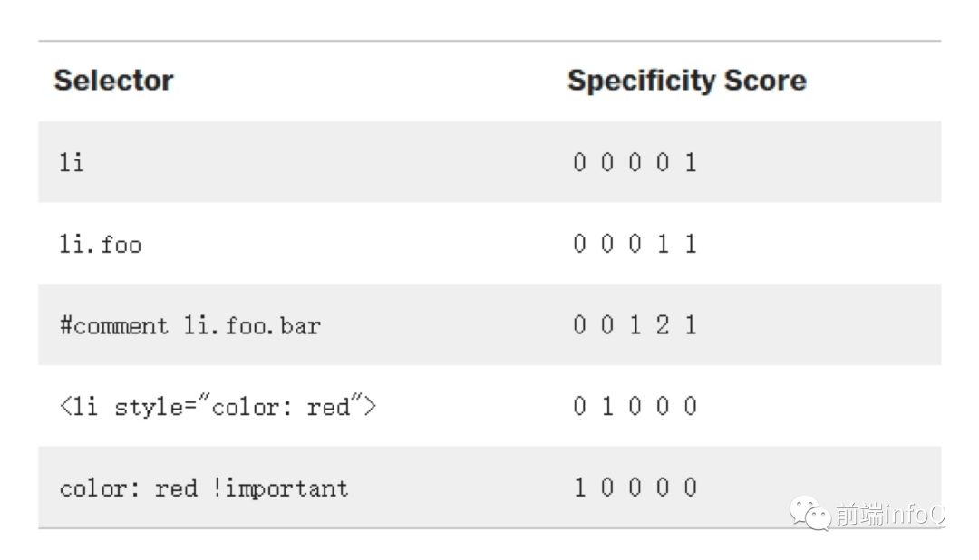The height and width of the screenshot is (560, 979).
Task: Click the word Score in header
Action: [765, 81]
